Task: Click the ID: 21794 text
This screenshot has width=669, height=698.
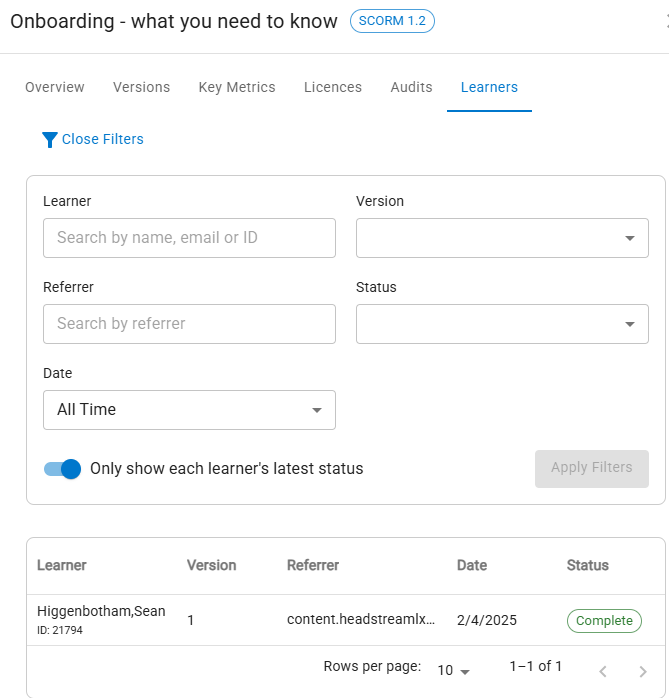Action: tap(60, 630)
